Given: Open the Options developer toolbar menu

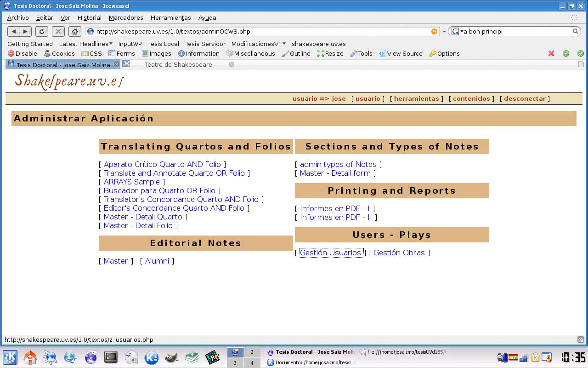Looking at the screenshot, I should tap(444, 53).
